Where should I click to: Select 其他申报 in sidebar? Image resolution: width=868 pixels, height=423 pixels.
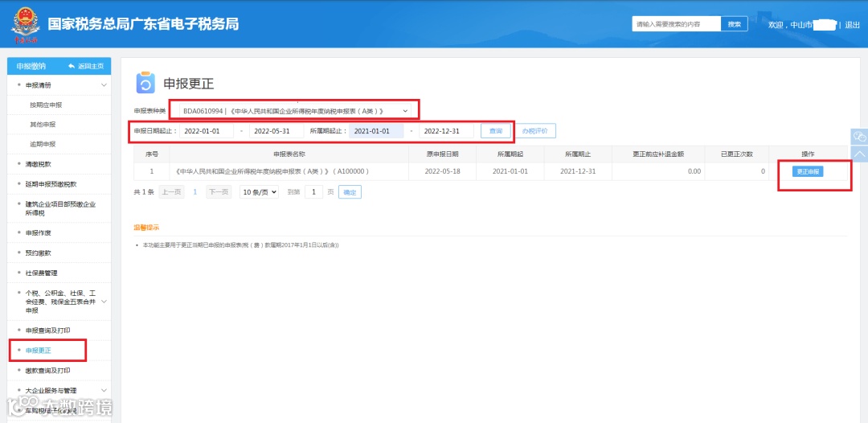43,125
